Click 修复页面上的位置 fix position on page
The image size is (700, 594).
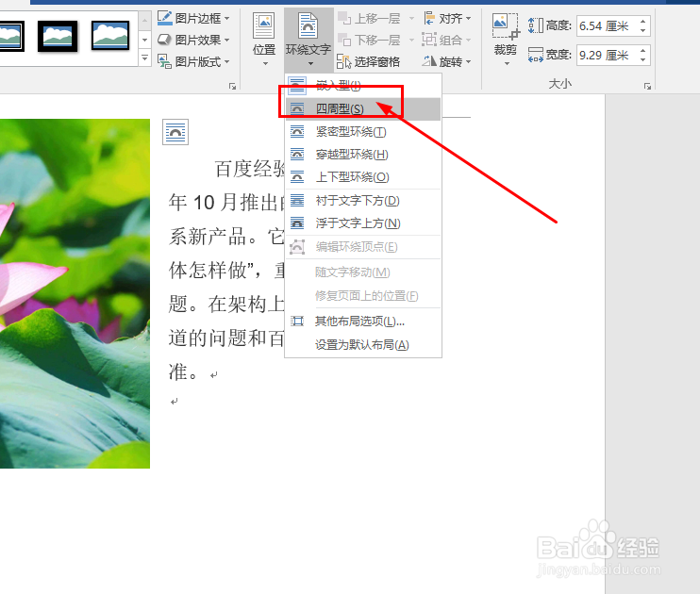tap(362, 296)
